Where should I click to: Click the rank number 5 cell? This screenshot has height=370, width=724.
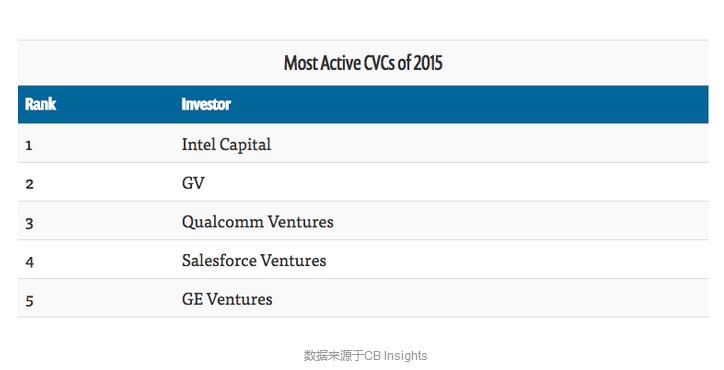(30, 301)
